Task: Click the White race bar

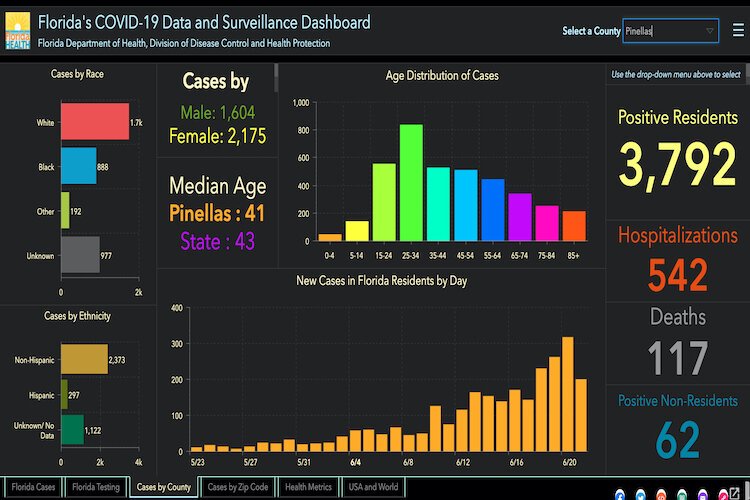Action: click(x=95, y=122)
